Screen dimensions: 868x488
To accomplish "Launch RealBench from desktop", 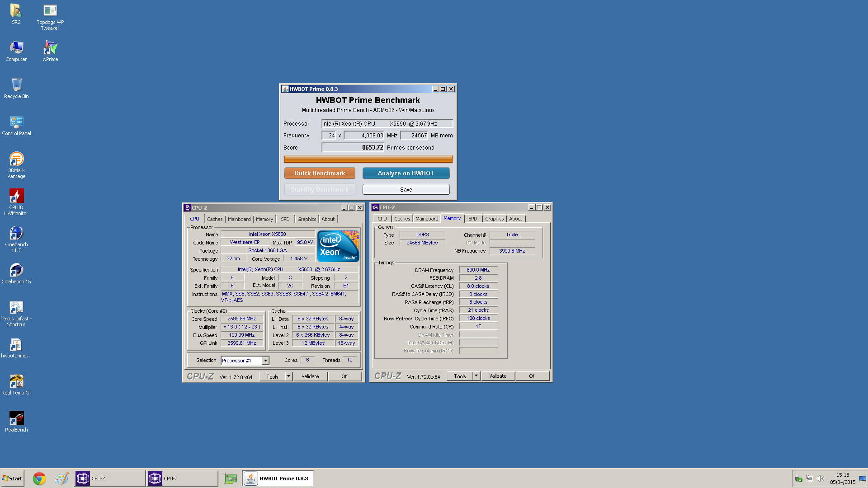I will 16,422.
